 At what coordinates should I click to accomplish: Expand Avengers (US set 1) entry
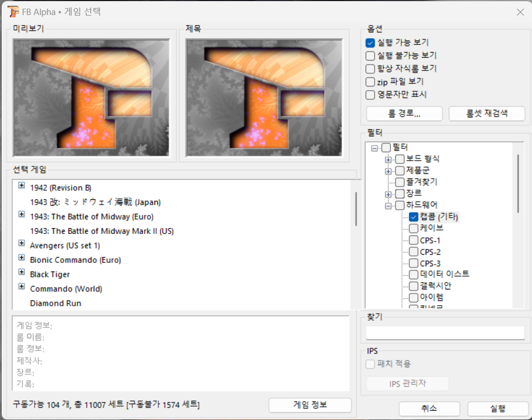pos(22,243)
